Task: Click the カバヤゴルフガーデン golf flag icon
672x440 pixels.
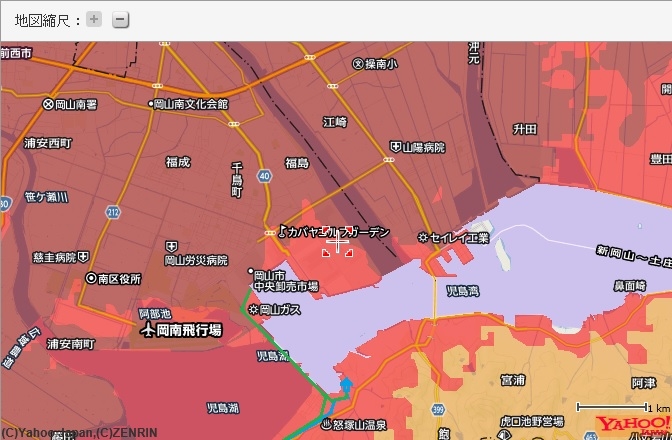Action: pos(282,231)
